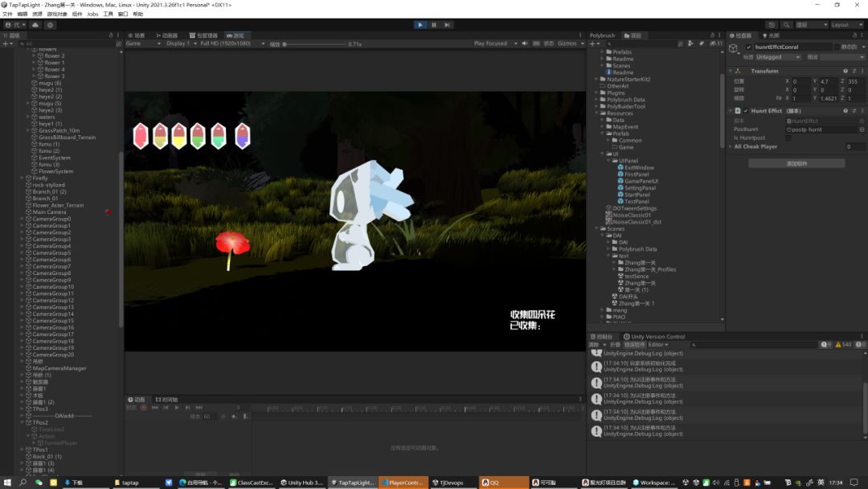Disable the Hunrt Effict script checkbox
Viewport: 868px width, 489px height.
pyautogui.click(x=746, y=111)
